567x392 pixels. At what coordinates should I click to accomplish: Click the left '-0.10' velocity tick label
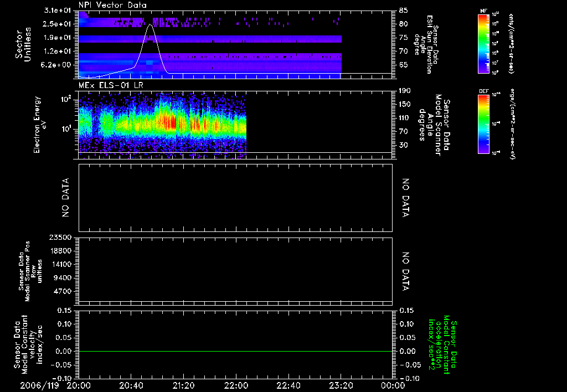click(62, 378)
